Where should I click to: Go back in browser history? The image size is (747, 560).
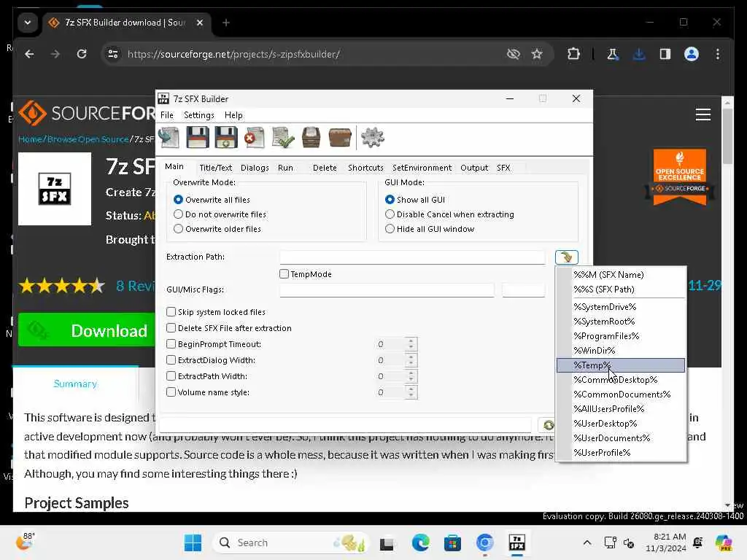[x=29, y=54]
